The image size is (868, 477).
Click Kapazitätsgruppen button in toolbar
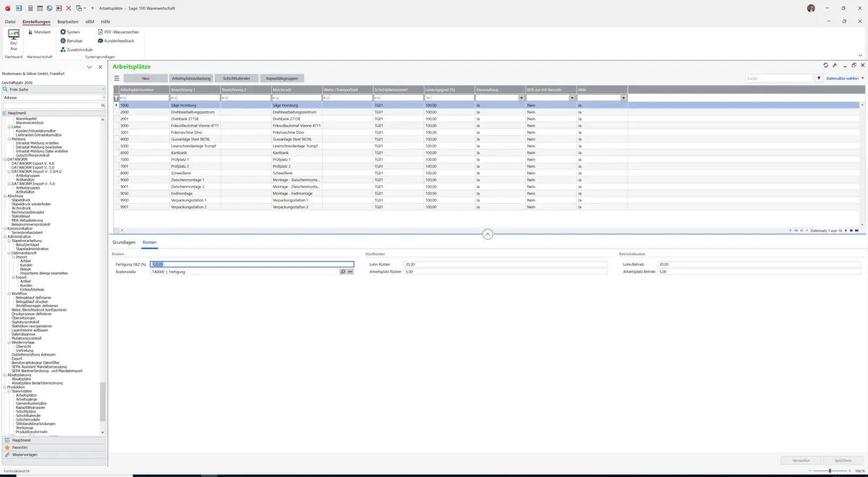pos(282,78)
